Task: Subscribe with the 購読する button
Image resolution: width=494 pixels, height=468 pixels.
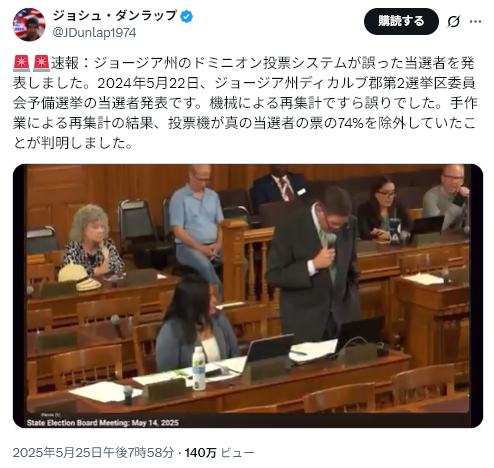Action: 401,22
